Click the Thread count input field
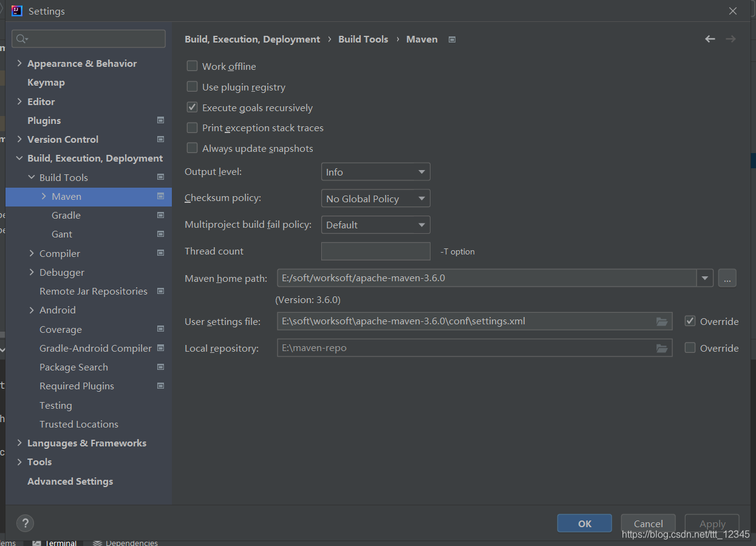The width and height of the screenshot is (756, 546). click(x=375, y=251)
